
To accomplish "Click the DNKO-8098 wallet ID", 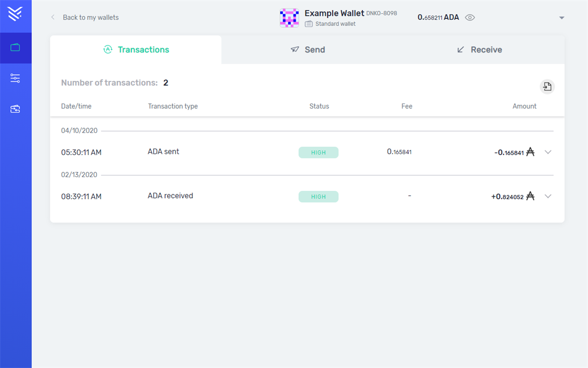I will coord(382,13).
